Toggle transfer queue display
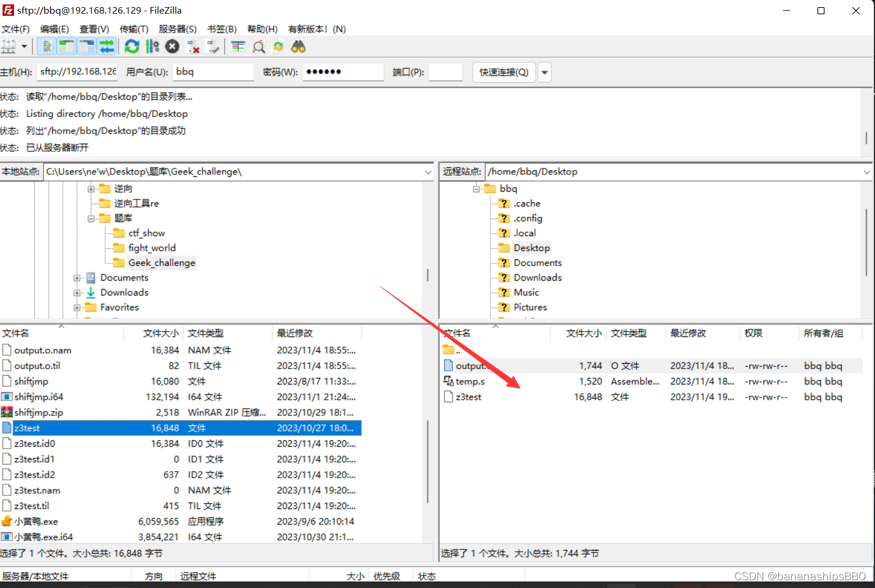The width and height of the screenshot is (875, 588). click(x=107, y=46)
